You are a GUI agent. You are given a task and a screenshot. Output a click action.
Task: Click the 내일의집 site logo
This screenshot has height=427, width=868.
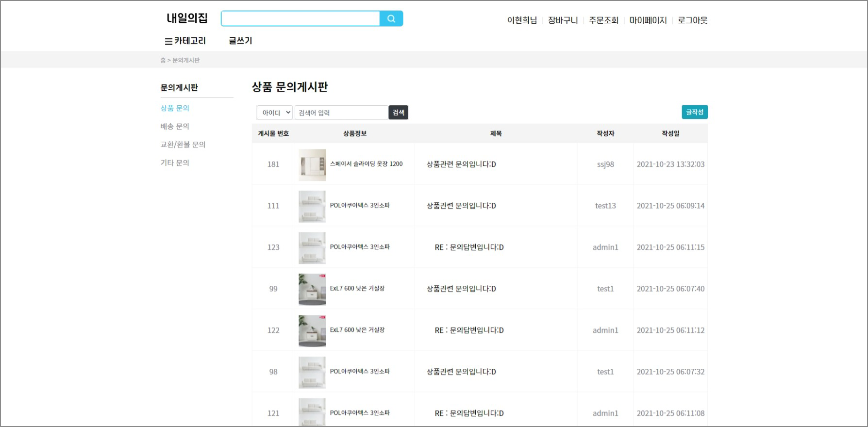pos(187,18)
